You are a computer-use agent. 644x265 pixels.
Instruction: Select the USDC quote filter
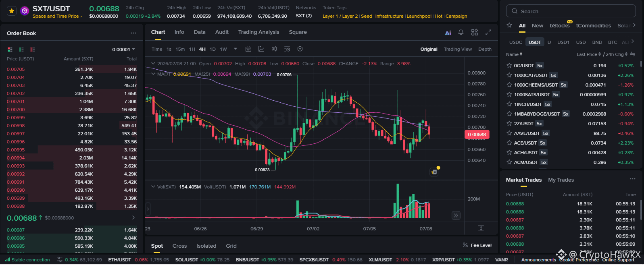[x=515, y=42]
